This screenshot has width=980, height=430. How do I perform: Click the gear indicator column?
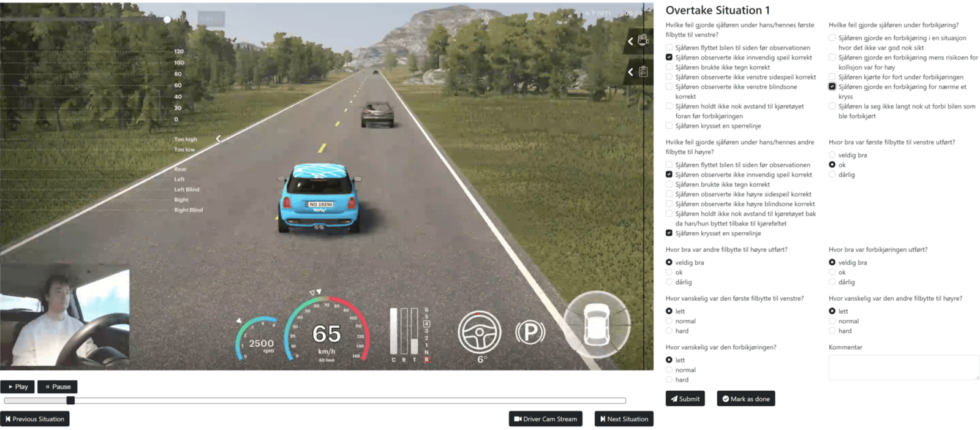(426, 334)
